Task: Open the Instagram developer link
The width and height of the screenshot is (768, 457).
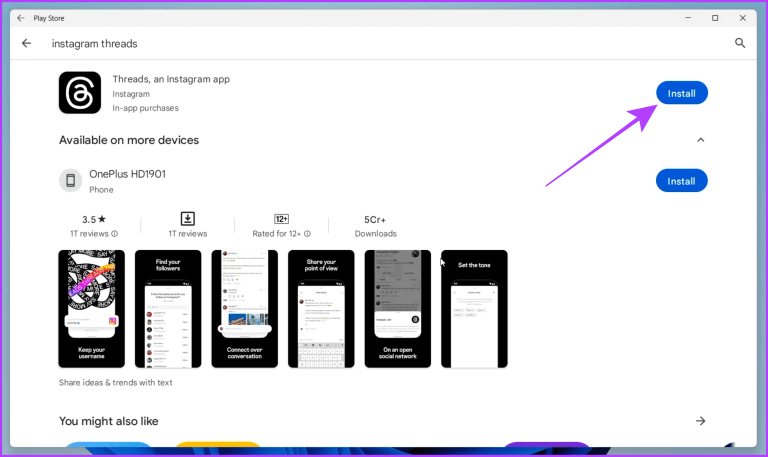Action: [x=131, y=94]
